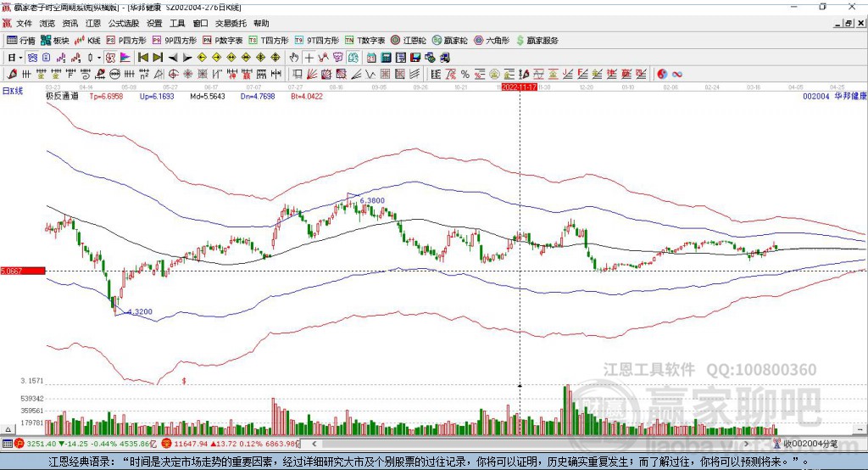Image resolution: width=868 pixels, height=470 pixels.
Task: Open the 帮助 menu
Action: [x=261, y=23]
